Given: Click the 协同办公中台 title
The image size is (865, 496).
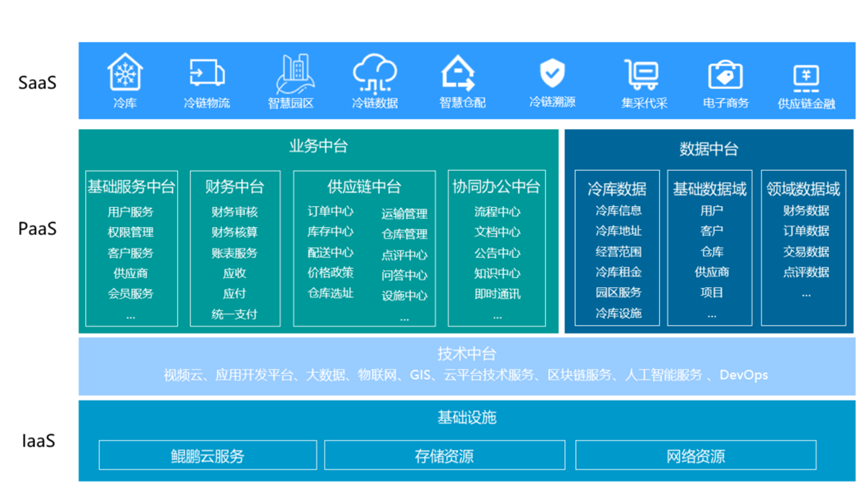Looking at the screenshot, I should 496,186.
